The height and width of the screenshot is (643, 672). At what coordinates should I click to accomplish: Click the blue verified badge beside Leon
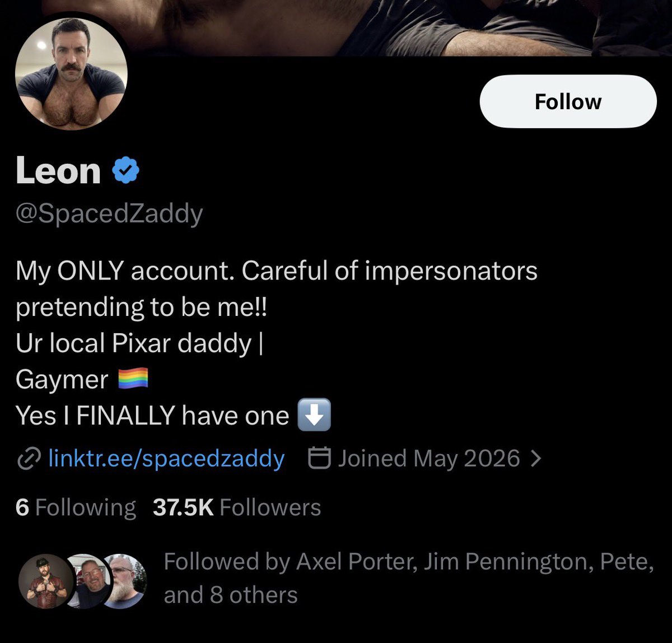pyautogui.click(x=127, y=171)
